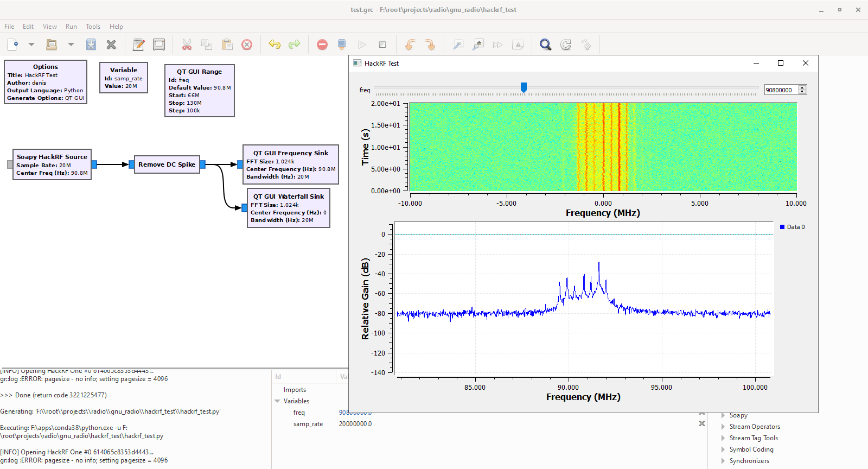Screen dimensions: 868x469
Task: Maximize the HackRF Test window
Action: coord(781,63)
